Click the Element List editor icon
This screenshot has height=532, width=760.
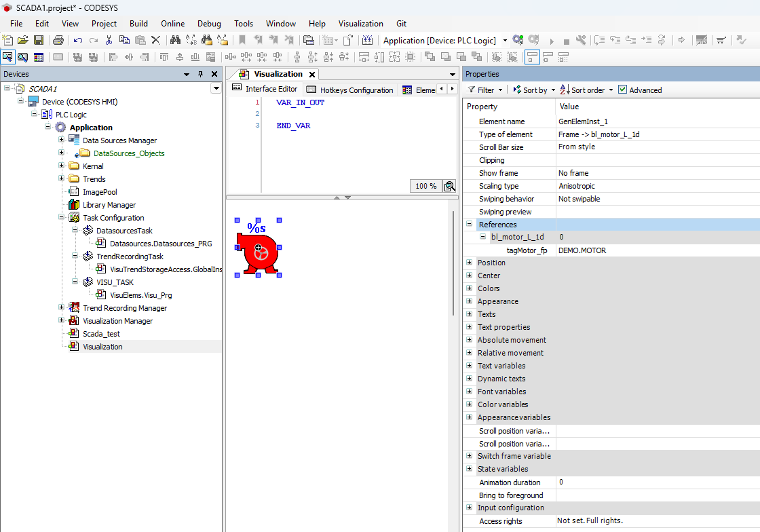[39, 57]
